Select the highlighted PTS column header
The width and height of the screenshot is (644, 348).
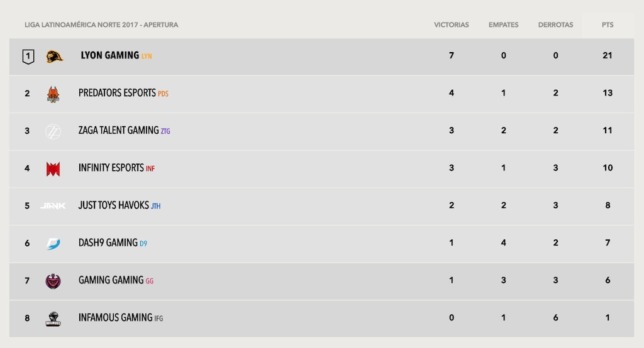tap(608, 24)
